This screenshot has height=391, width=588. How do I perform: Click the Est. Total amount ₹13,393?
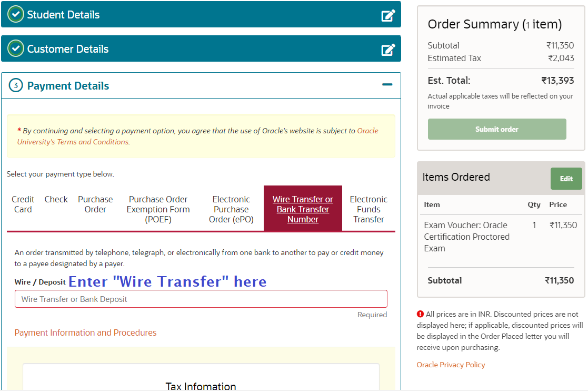pos(557,81)
